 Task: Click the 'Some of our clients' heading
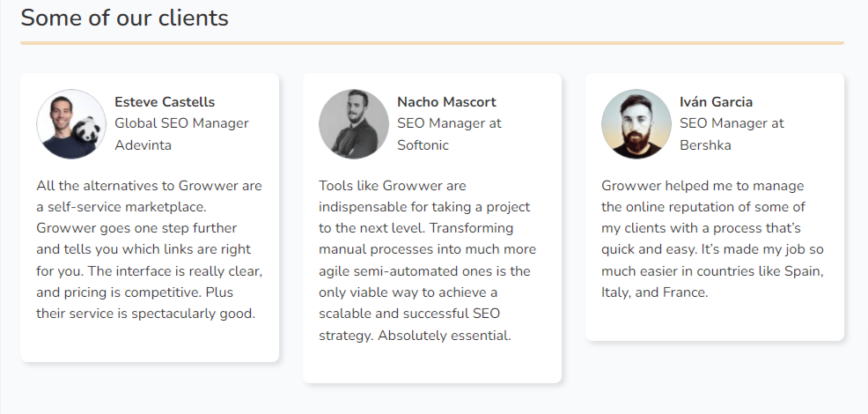point(124,18)
